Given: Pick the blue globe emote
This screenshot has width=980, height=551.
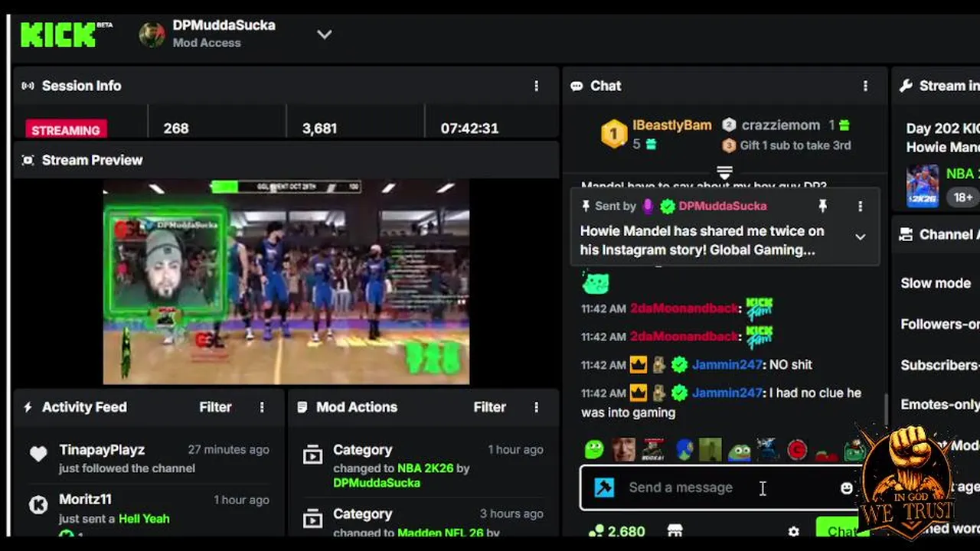Looking at the screenshot, I should pos(684,449).
